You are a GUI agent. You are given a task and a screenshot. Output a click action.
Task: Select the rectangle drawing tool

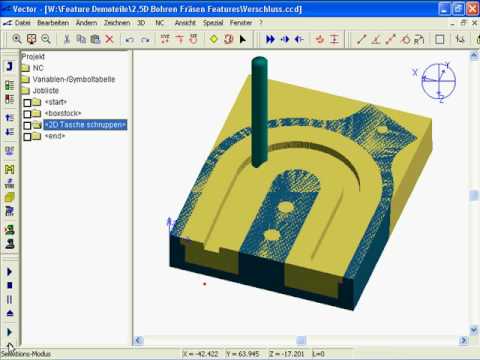click(x=440, y=39)
